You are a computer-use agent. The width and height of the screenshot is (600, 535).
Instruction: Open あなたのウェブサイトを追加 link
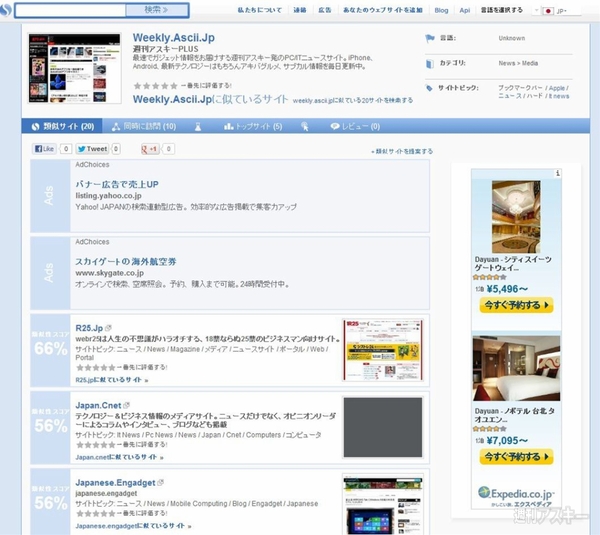(x=383, y=10)
